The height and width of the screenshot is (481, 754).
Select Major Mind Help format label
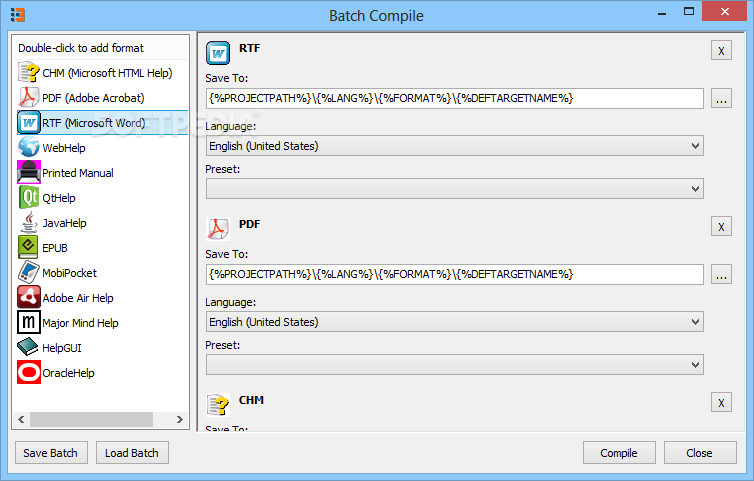pos(80,323)
